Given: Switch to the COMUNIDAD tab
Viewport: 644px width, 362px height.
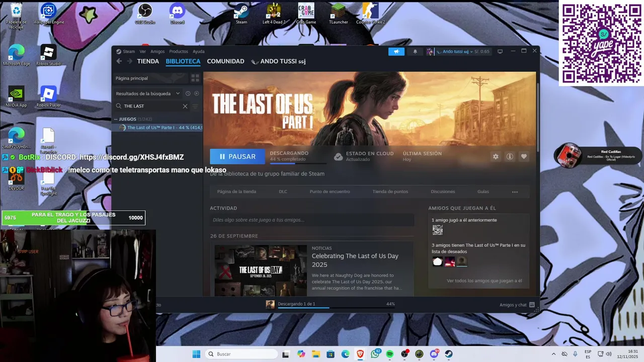Looking at the screenshot, I should coord(225,61).
